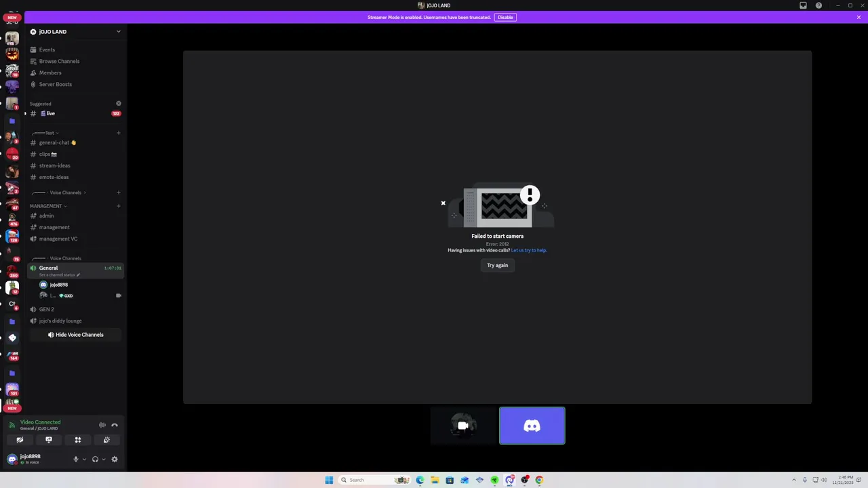Collapse the MANAGEMENT category

click(x=47, y=206)
